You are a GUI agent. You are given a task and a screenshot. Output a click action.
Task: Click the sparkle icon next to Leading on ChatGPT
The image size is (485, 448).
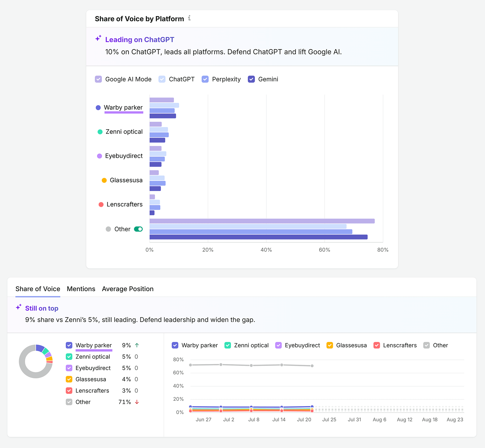pyautogui.click(x=98, y=38)
